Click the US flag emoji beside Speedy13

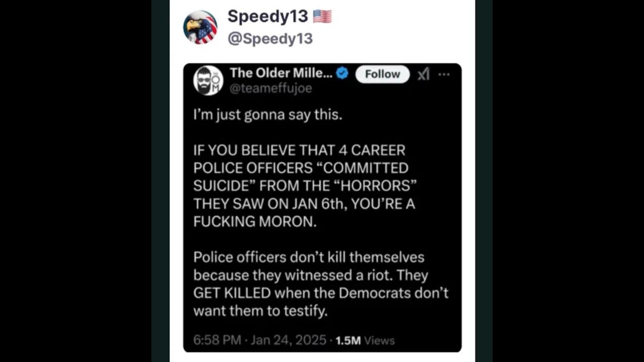322,17
